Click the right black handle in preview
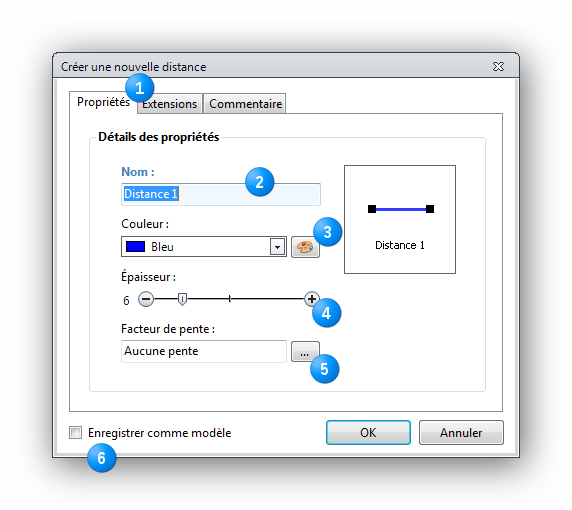 pos(430,209)
